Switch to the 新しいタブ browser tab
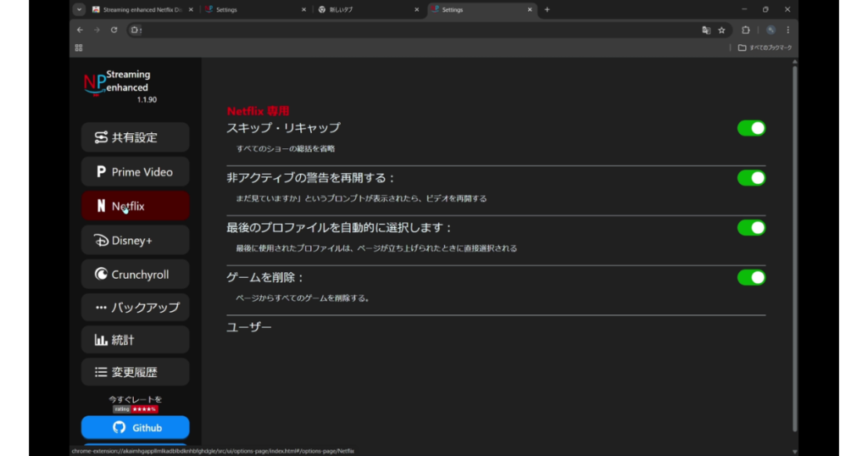Image resolution: width=868 pixels, height=456 pixels. click(364, 10)
